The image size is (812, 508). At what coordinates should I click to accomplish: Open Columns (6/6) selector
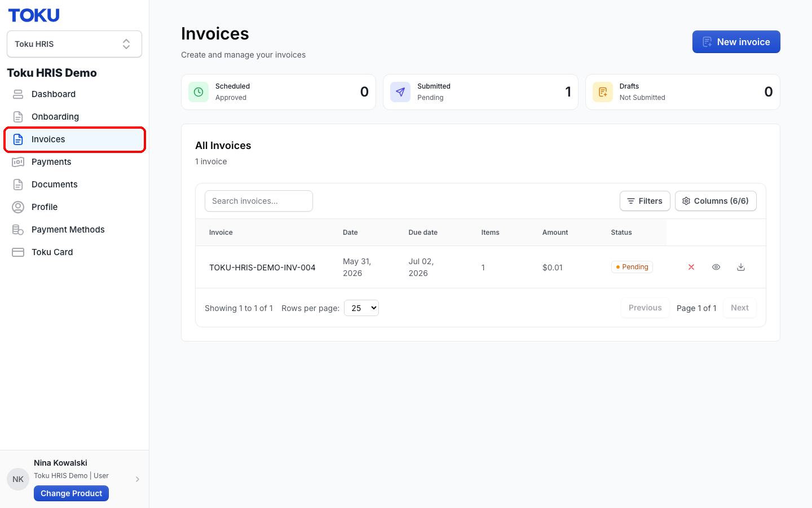[716, 201]
